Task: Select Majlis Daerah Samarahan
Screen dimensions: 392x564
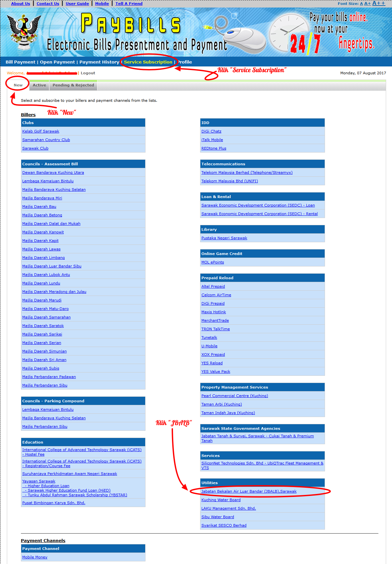Action: click(x=46, y=317)
